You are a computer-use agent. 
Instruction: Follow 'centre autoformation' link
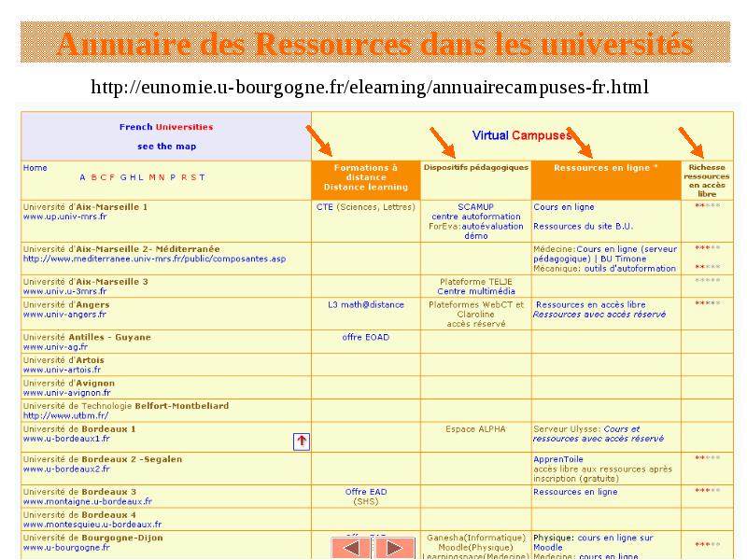pyautogui.click(x=476, y=217)
